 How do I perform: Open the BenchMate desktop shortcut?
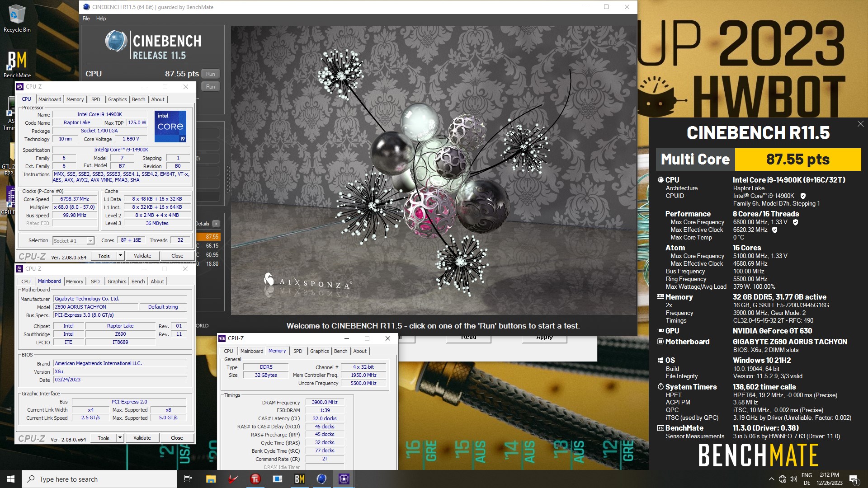[17, 63]
